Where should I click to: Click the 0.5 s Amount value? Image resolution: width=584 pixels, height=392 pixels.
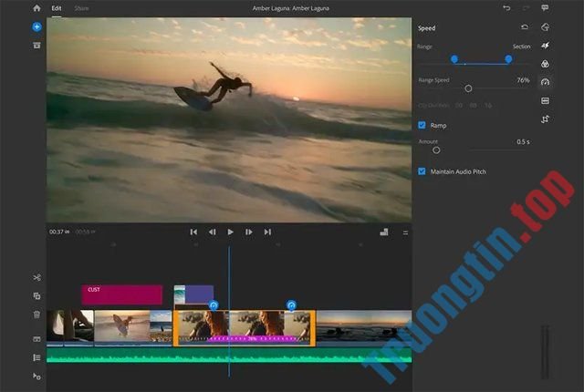523,141
